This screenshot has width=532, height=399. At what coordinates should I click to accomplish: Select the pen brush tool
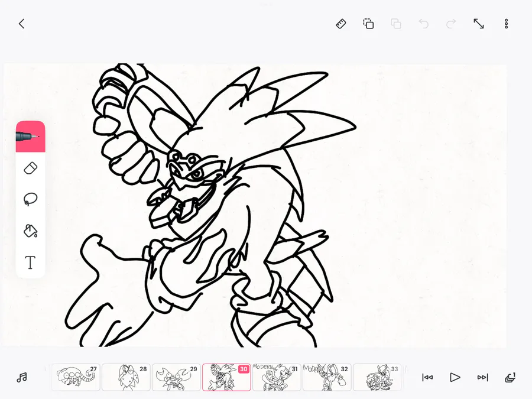click(31, 137)
